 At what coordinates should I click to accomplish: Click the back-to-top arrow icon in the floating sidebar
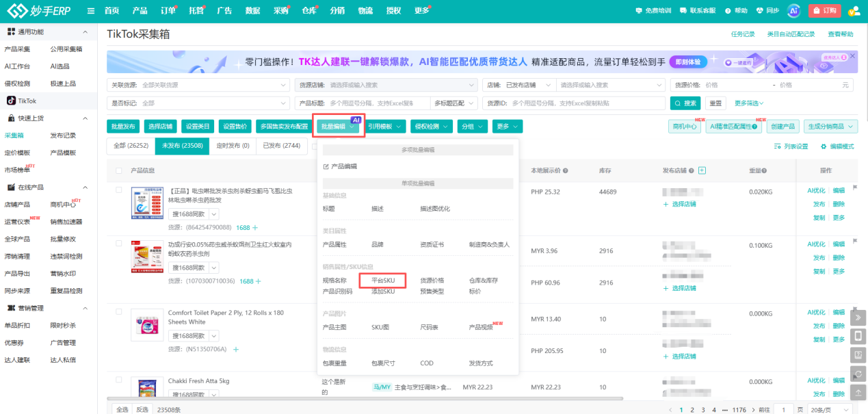(858, 392)
